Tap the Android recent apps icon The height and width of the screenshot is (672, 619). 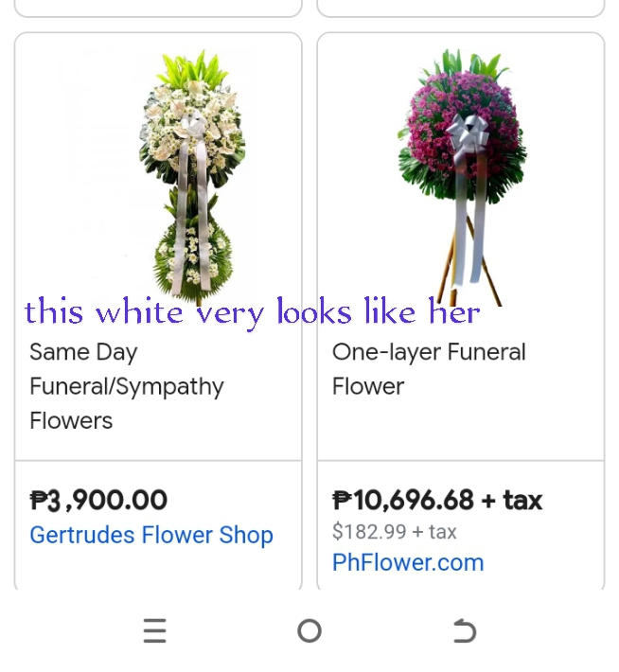point(155,630)
